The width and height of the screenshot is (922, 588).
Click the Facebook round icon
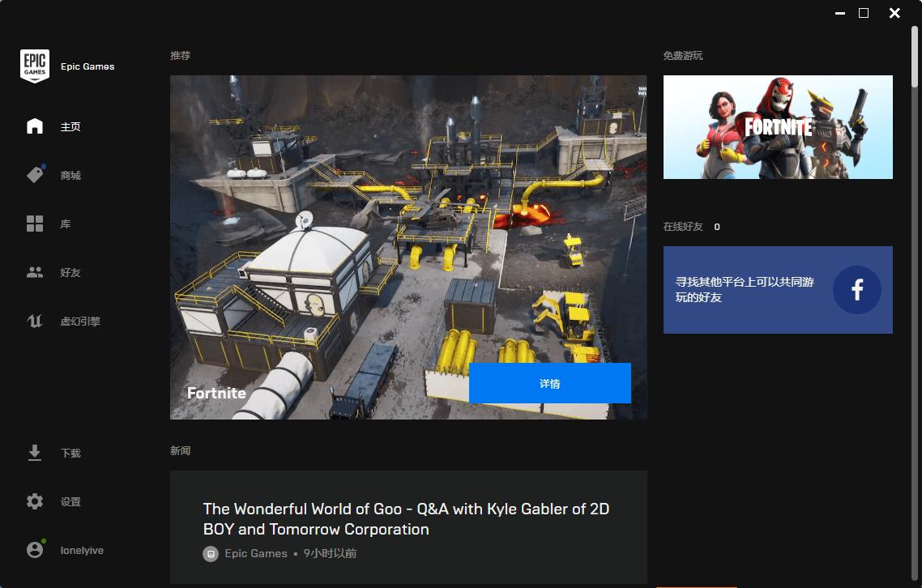click(x=856, y=290)
